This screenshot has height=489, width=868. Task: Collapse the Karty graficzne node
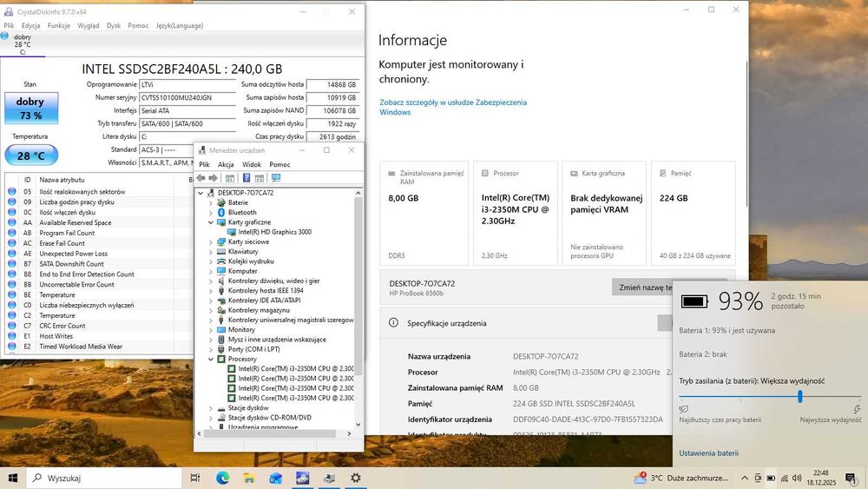coord(210,222)
